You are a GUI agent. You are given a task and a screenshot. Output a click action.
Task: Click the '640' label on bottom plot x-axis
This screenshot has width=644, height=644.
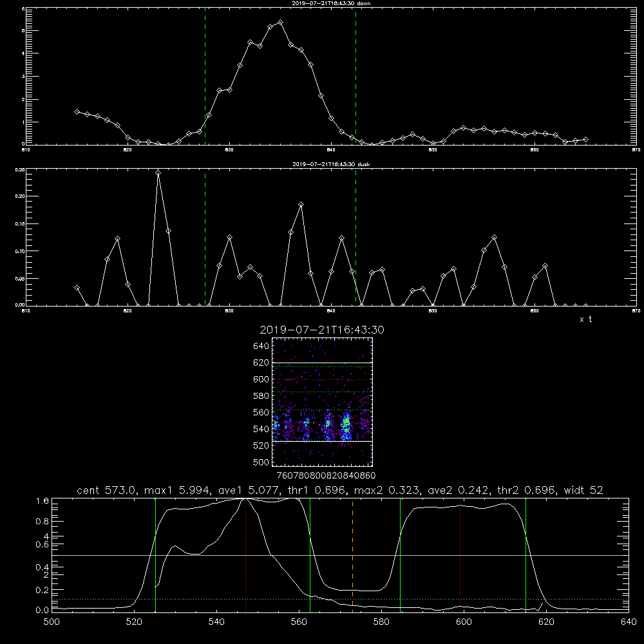629,622
